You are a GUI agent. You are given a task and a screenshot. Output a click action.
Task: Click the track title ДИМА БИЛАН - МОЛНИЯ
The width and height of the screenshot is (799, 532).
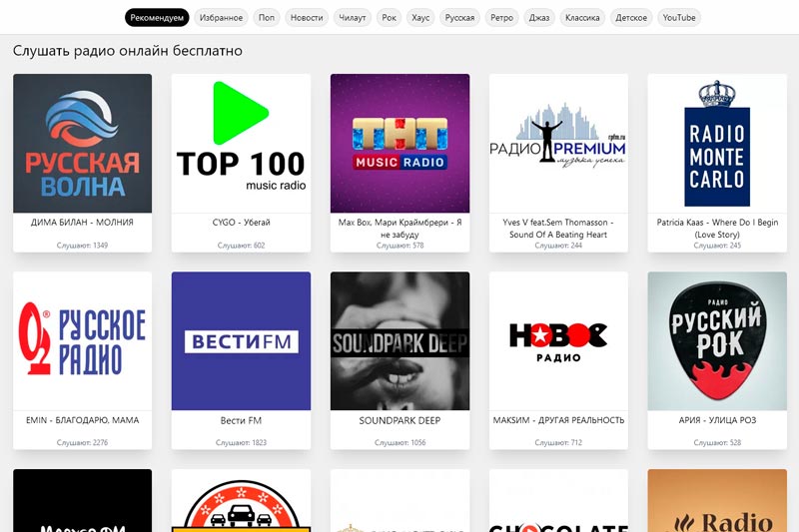tap(83, 223)
